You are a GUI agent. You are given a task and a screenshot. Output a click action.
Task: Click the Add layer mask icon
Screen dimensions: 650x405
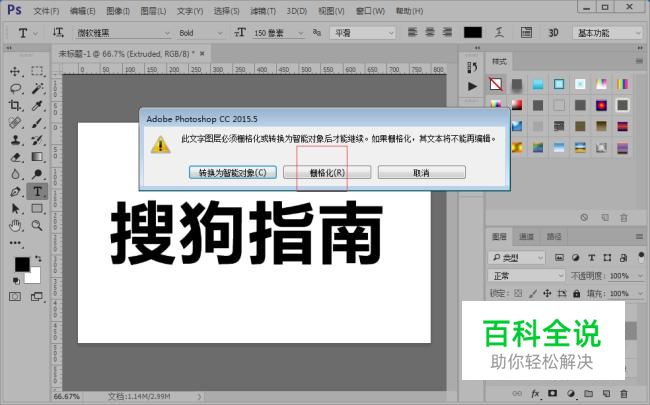(x=553, y=393)
